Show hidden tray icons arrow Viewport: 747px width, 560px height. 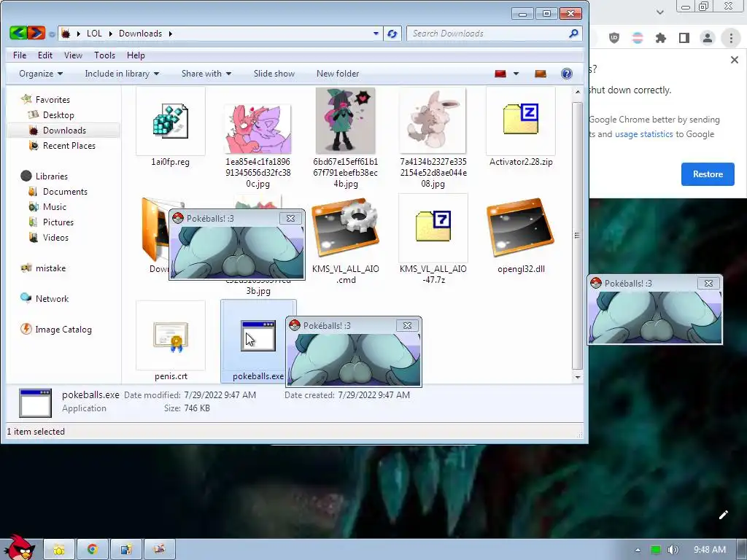[x=638, y=550]
